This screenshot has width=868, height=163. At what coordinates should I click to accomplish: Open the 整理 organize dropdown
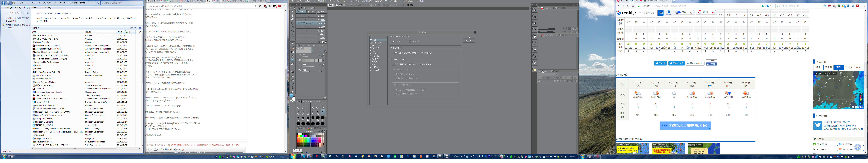click(36, 28)
